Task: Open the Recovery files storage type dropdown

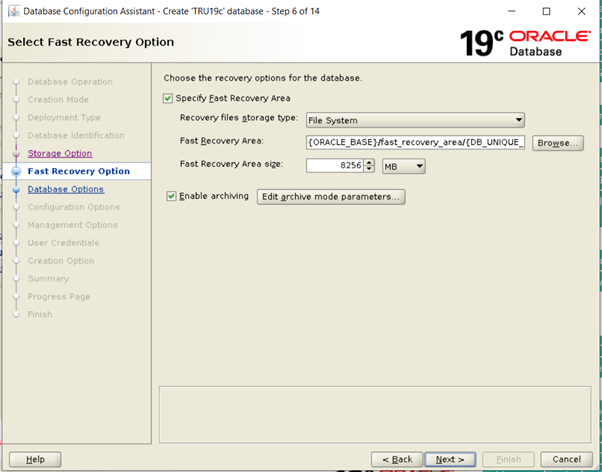Action: (415, 120)
